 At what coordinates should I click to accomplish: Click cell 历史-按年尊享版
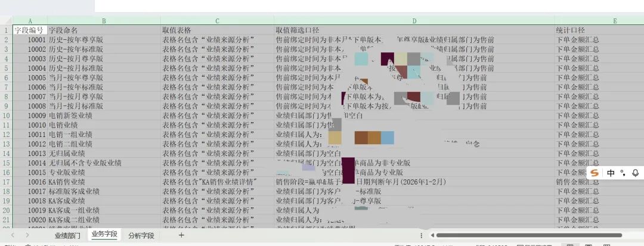104,40
